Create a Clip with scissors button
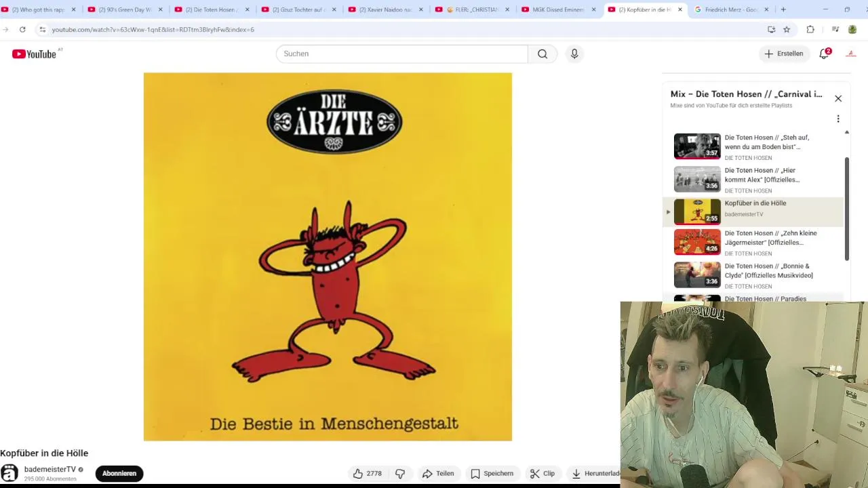 click(x=542, y=474)
